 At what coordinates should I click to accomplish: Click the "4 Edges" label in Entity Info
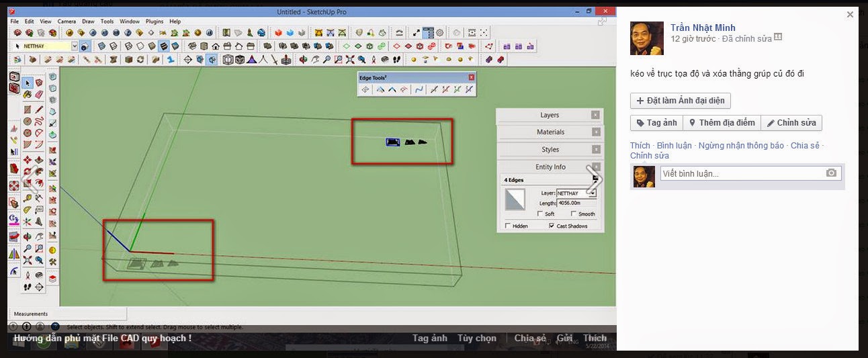514,180
